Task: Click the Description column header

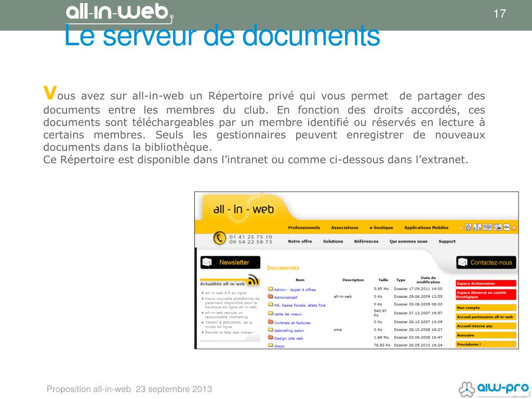Action: (353, 280)
